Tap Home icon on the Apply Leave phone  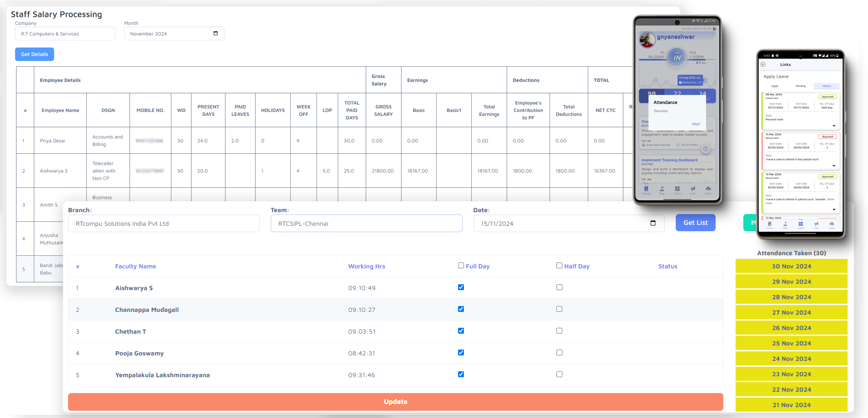(x=770, y=225)
